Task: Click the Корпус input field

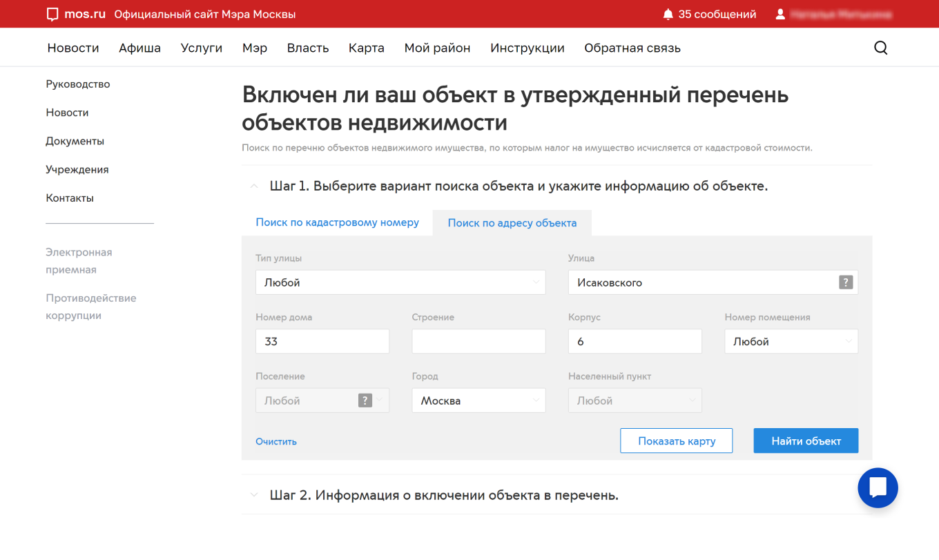Action: [x=635, y=341]
